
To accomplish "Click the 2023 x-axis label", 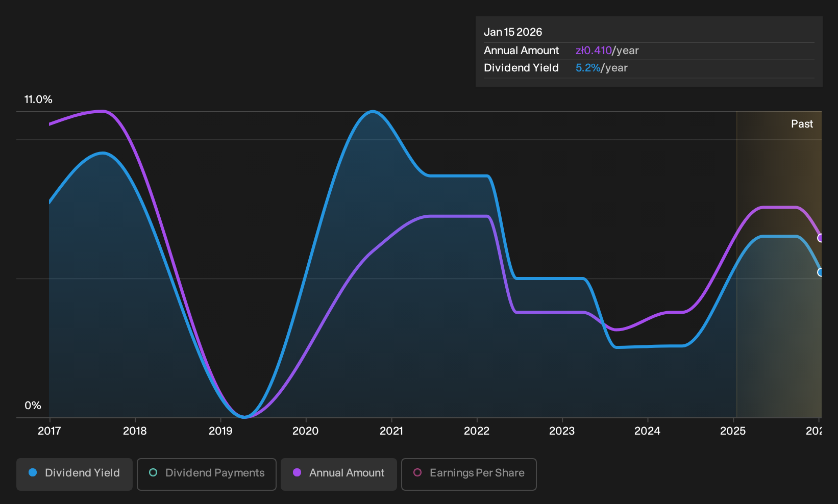I will pos(562,431).
